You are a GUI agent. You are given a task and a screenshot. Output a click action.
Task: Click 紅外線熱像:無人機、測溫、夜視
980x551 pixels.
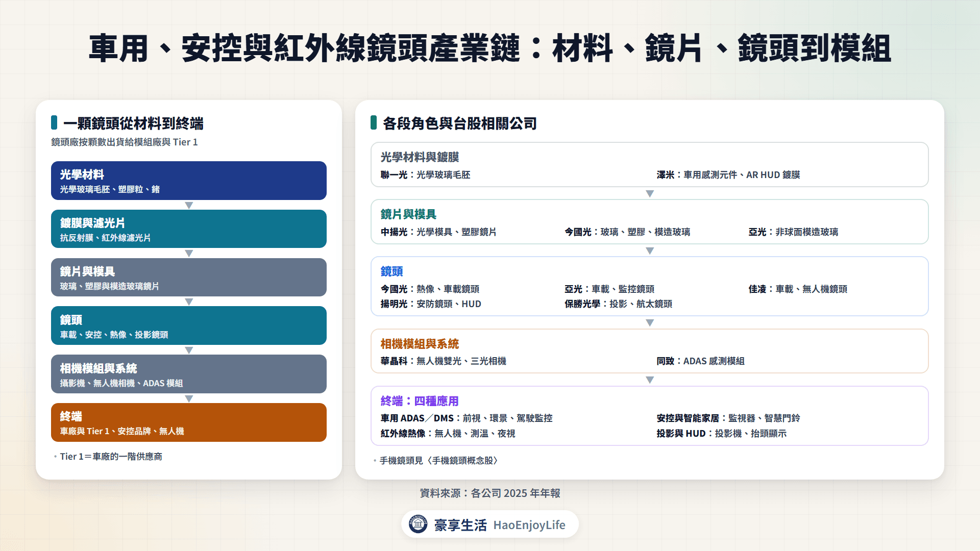[448, 434]
